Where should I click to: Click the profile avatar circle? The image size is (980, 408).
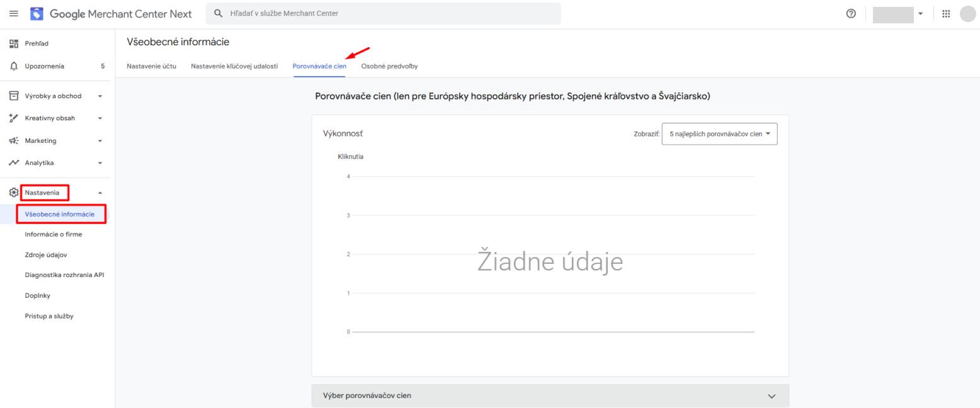click(967, 14)
